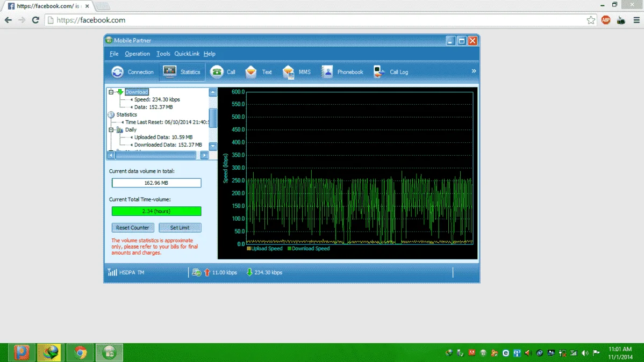Click the red upload speed arrow

[207, 272]
